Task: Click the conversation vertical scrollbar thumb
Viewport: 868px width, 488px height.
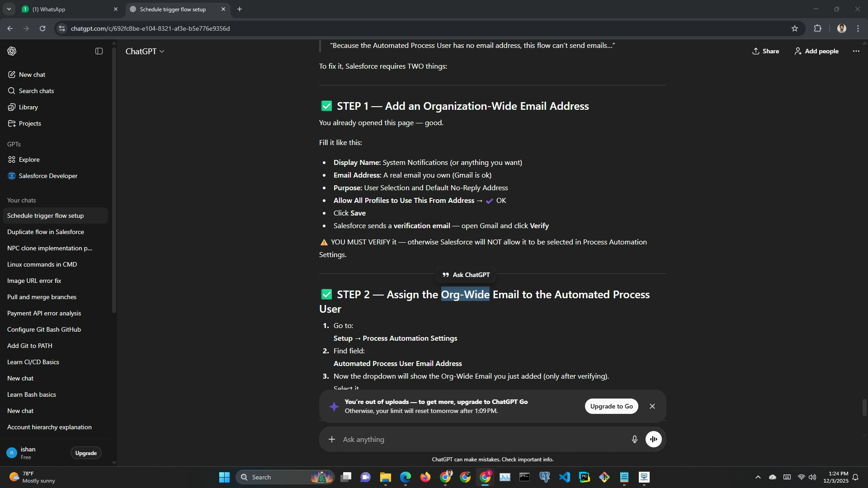Action: click(864, 408)
